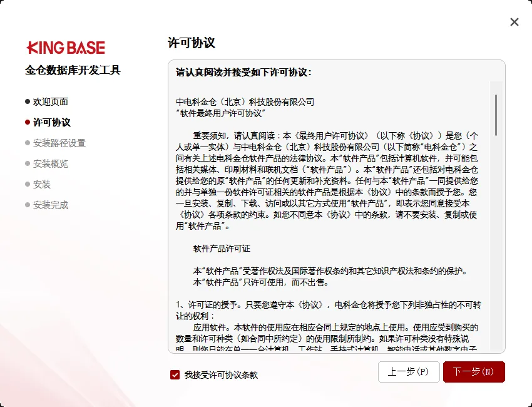Click the gray bullet beside 安装完成
532x407 pixels.
click(x=26, y=205)
